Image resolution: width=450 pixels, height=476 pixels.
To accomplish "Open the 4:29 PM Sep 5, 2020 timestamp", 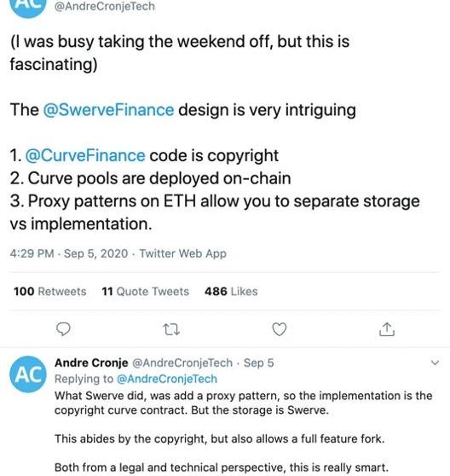I will (x=69, y=253).
